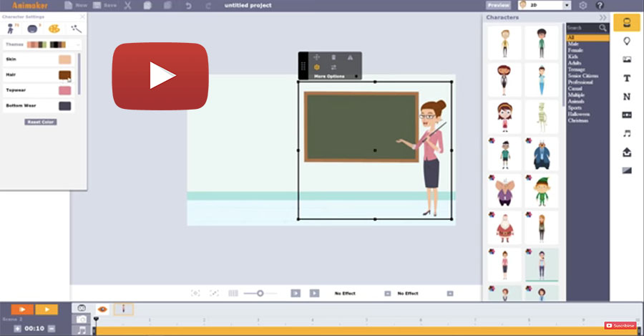Decrease scene duration with minus button

coord(52,329)
